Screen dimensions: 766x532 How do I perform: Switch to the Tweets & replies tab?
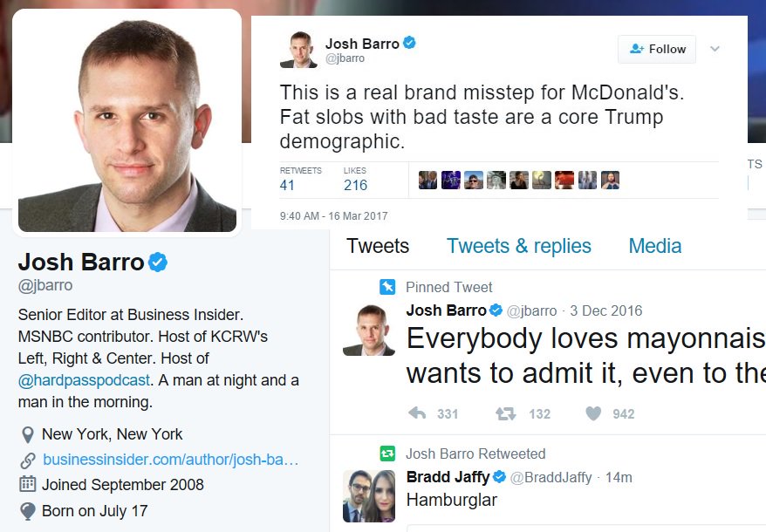click(x=519, y=246)
